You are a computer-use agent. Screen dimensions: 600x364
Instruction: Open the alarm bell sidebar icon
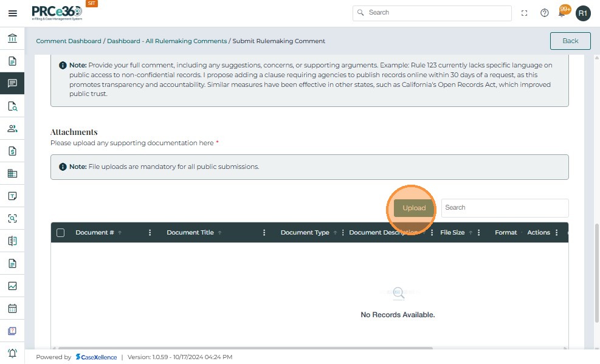[x=12, y=353]
